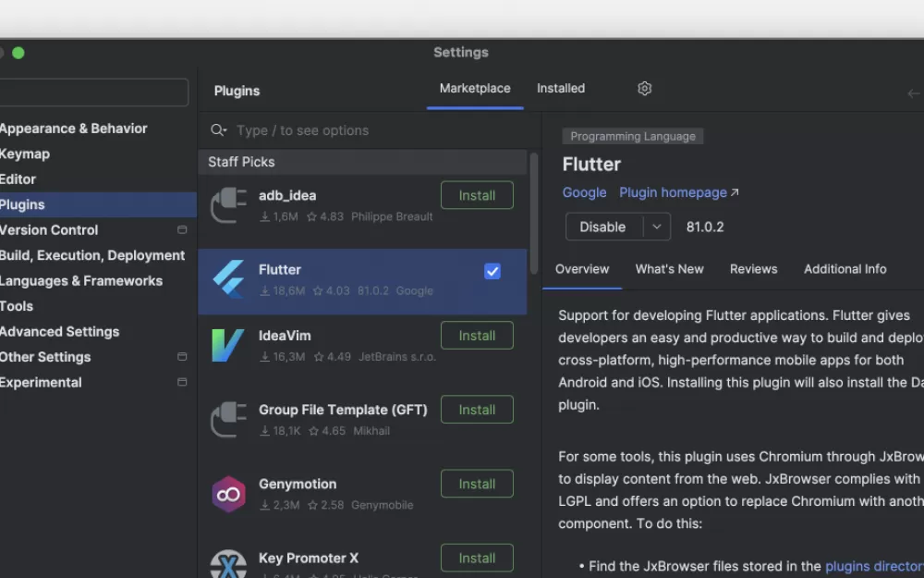Click the plugin list scrollbar
Viewport: 924px width, 578px height.
pos(534,214)
